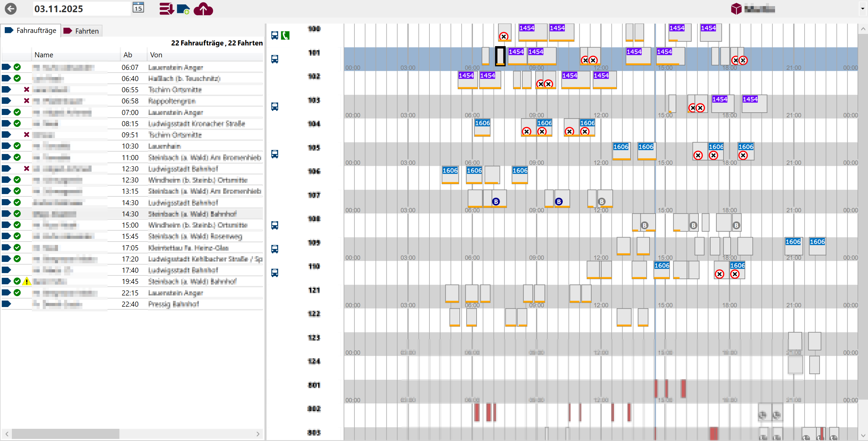Click green check status for 22:15 order
The image size is (868, 441).
coord(17,293)
